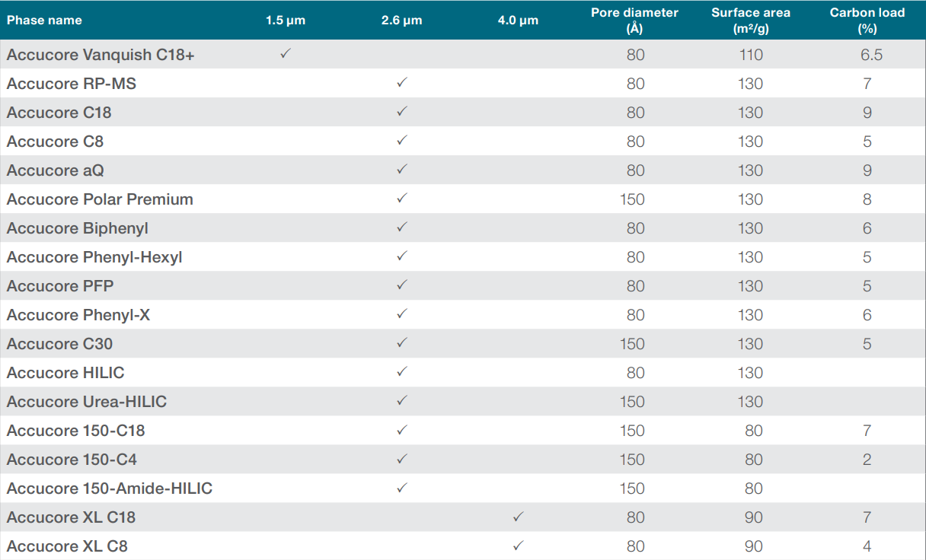This screenshot has height=560, width=926.
Task: Select the 'Accucore aQ' phase name
Action: point(56,170)
